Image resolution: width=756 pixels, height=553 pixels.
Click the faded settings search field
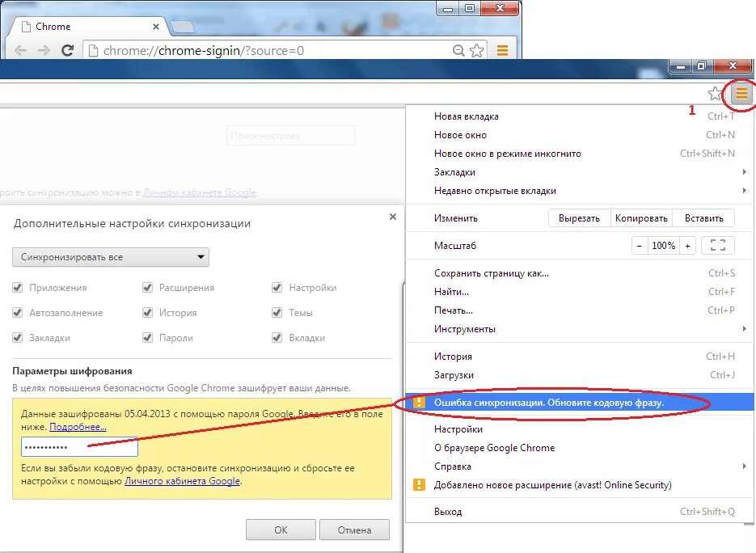coord(291,136)
